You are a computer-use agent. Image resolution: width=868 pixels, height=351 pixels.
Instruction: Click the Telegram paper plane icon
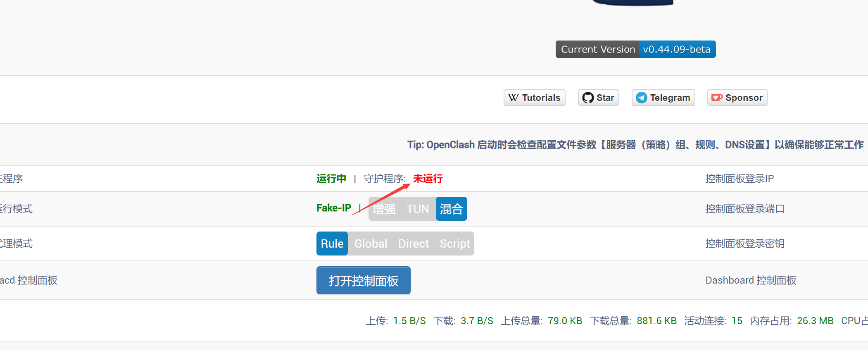pyautogui.click(x=641, y=98)
